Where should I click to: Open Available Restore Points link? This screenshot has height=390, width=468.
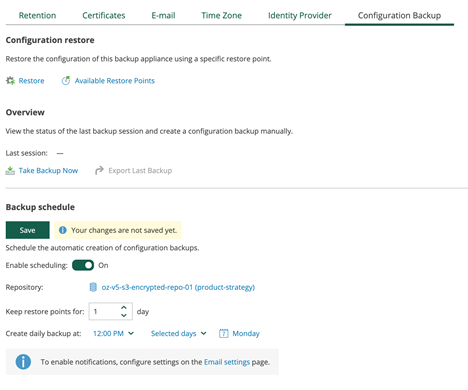click(x=115, y=81)
